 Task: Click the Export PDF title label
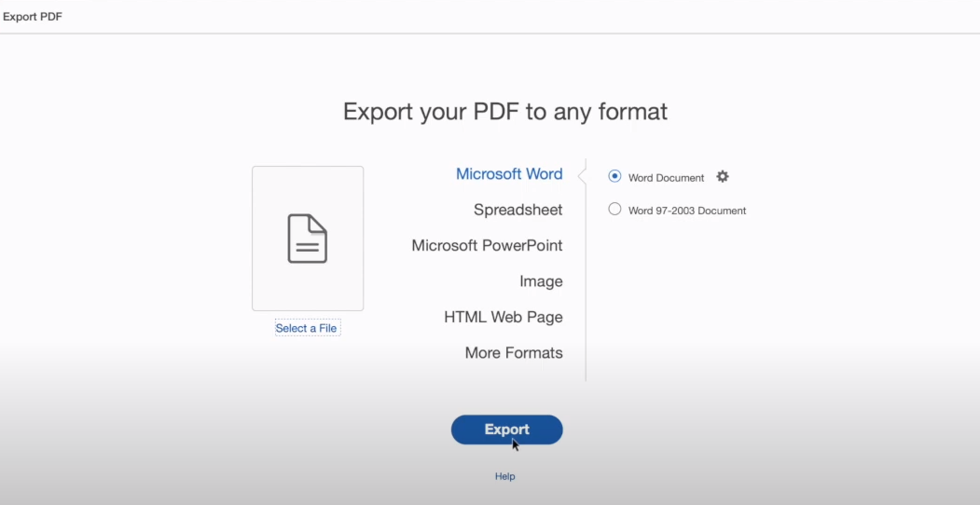[x=33, y=17]
